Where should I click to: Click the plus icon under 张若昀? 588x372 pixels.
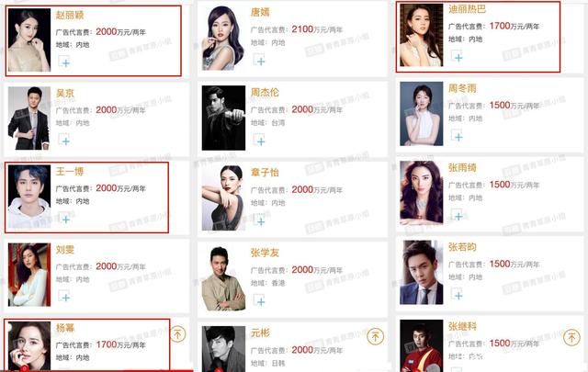coord(457,294)
